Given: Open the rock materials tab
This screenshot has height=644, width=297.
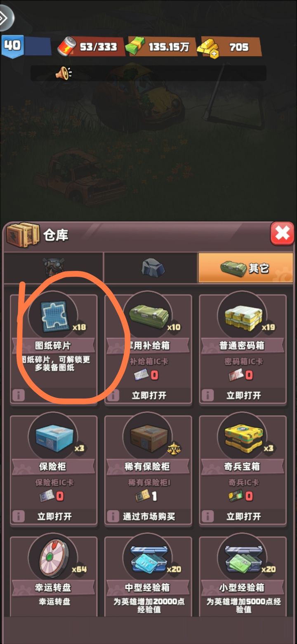Looking at the screenshot, I should point(151,268).
